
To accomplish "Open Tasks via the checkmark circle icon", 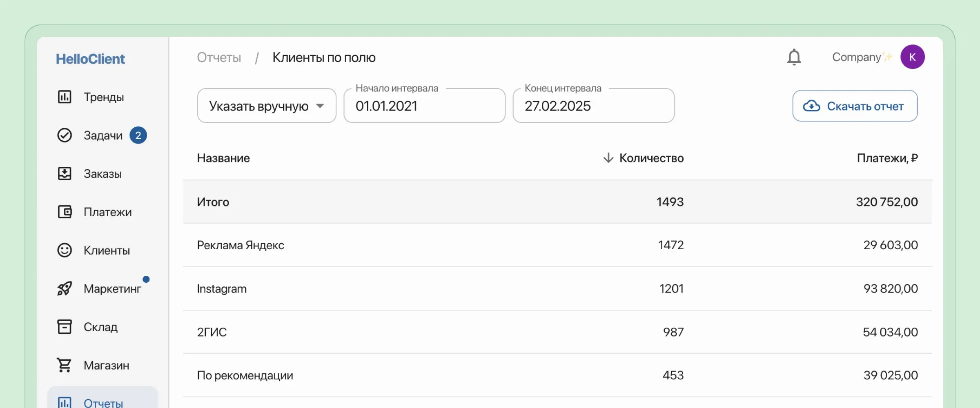I will pos(65,135).
